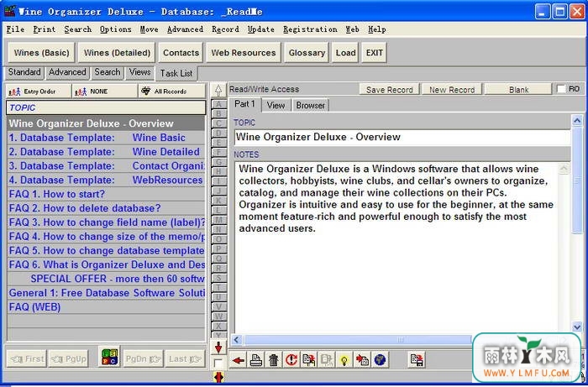Select 'SPECIAL OFFER - more then 60' row

[x=106, y=279]
